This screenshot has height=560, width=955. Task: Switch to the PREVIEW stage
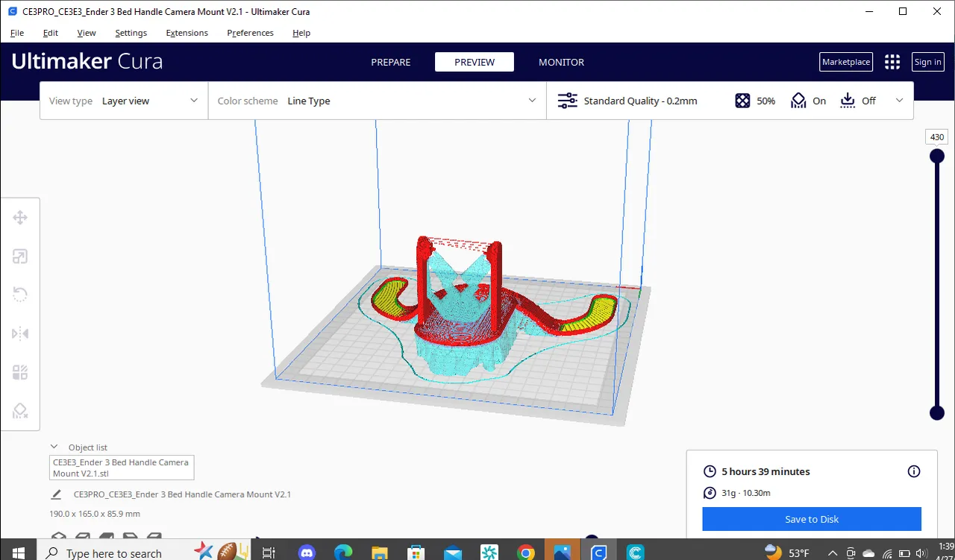(475, 62)
